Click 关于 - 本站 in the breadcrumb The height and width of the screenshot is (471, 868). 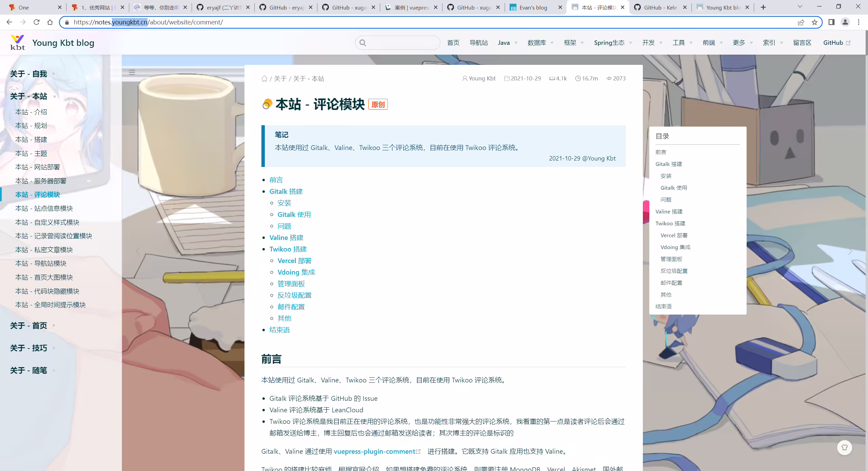click(x=309, y=79)
